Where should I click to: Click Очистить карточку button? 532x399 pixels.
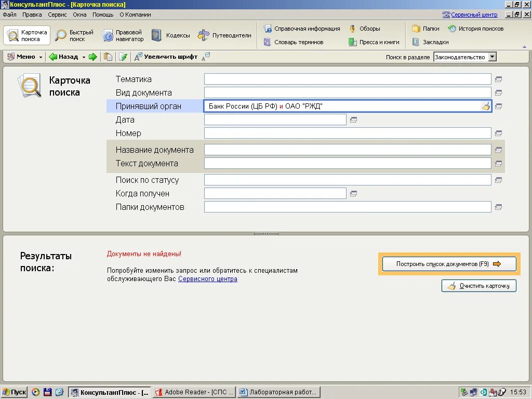tap(478, 286)
